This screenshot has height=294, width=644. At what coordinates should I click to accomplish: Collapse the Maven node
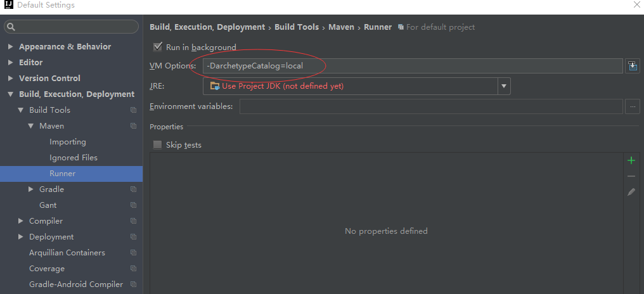pyautogui.click(x=31, y=126)
